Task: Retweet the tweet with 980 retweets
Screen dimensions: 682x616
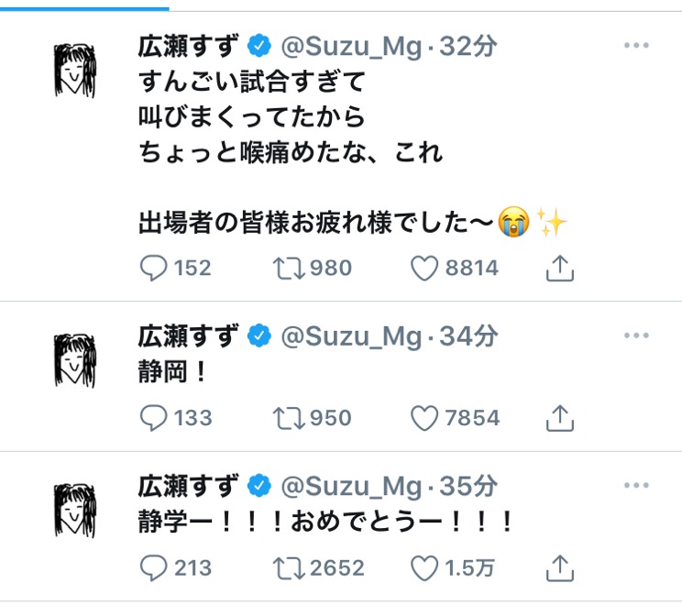Action: [x=290, y=268]
